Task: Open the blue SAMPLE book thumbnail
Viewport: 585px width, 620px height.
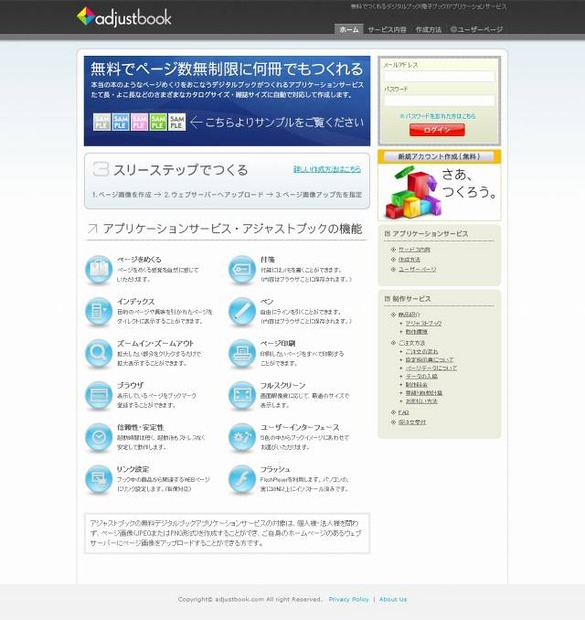Action: point(121,122)
